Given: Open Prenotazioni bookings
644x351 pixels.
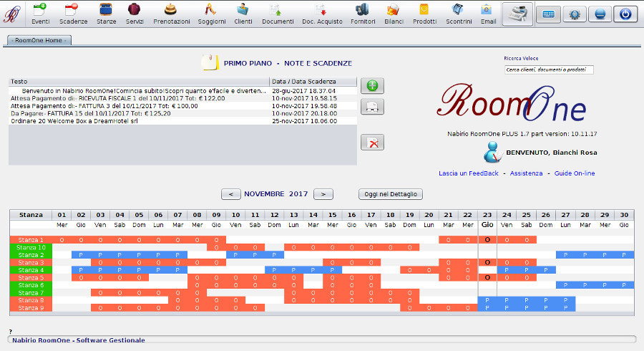Looking at the screenshot, I should tap(171, 14).
